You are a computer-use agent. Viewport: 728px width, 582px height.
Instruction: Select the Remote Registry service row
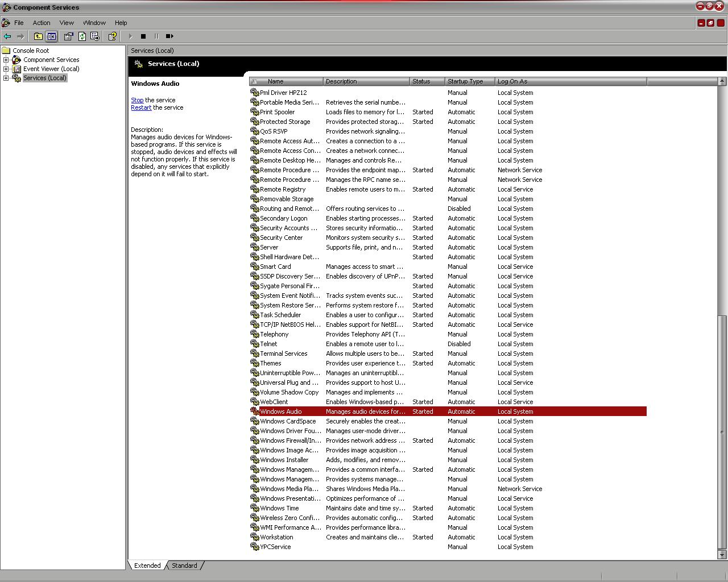(x=448, y=189)
